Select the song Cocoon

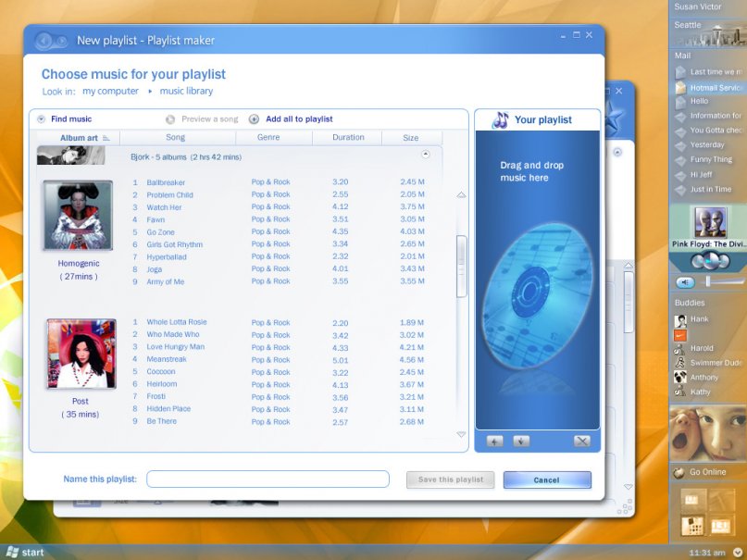click(x=161, y=371)
